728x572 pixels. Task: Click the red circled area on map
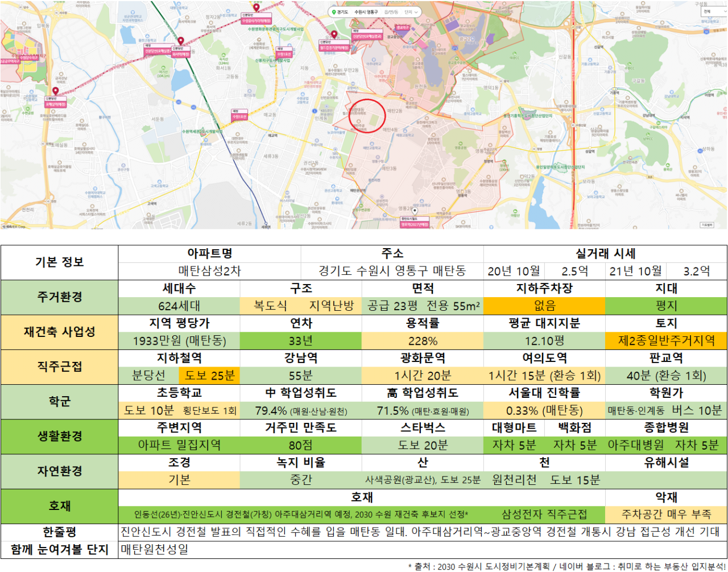tap(367, 114)
